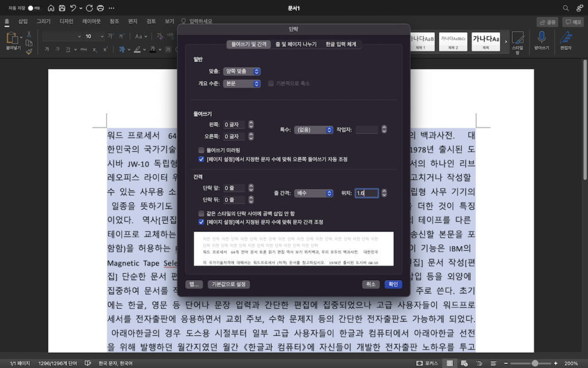The image size is (588, 368).
Task: Click the Copy icon in the ribbon
Action: click(29, 43)
